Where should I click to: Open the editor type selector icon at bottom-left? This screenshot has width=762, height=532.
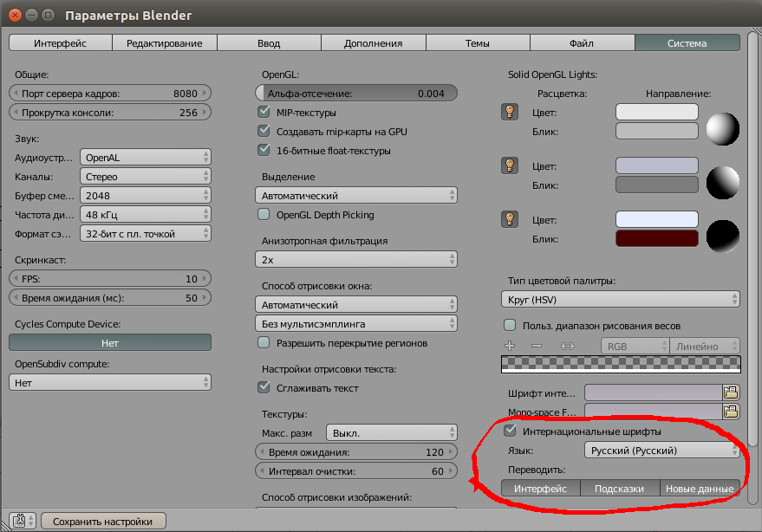click(23, 521)
